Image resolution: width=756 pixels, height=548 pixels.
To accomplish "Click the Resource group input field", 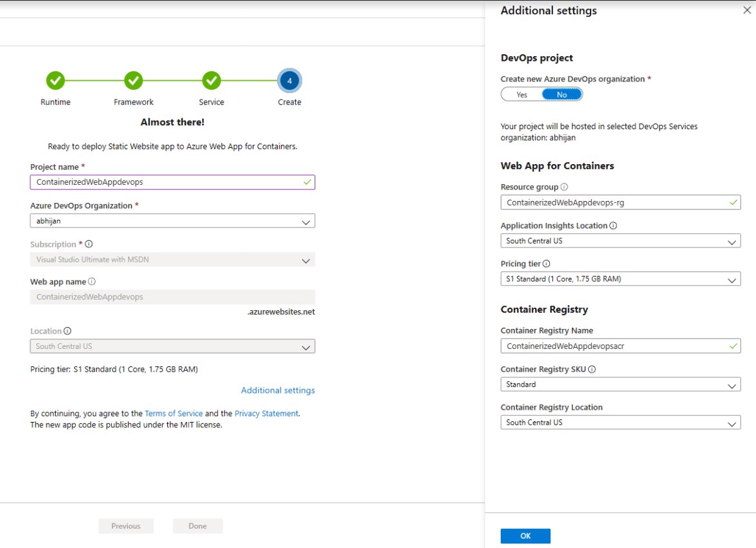I will pos(620,203).
